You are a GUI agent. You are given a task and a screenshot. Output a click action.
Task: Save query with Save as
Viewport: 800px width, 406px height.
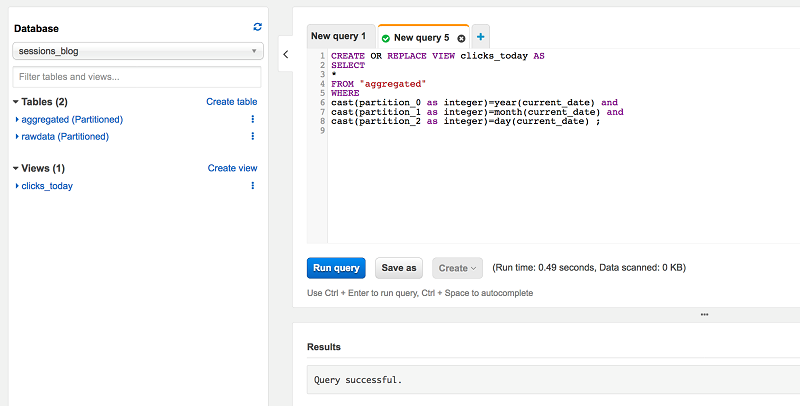(399, 268)
